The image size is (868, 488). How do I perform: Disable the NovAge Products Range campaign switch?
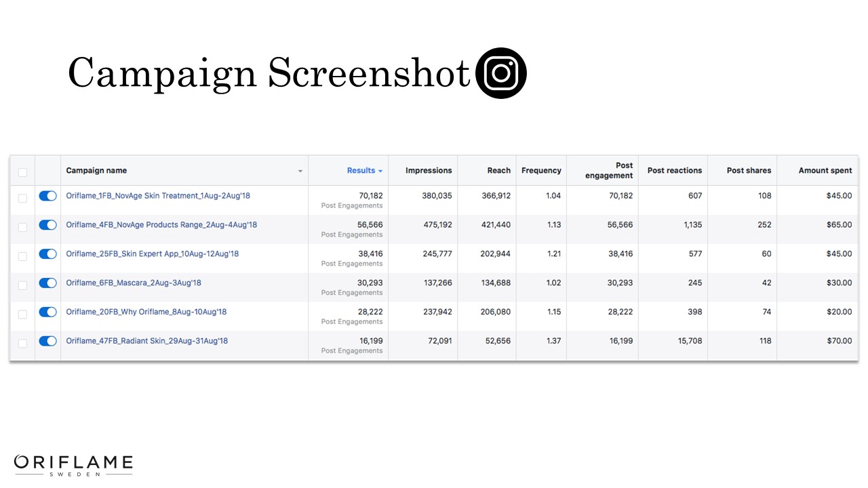[47, 225]
